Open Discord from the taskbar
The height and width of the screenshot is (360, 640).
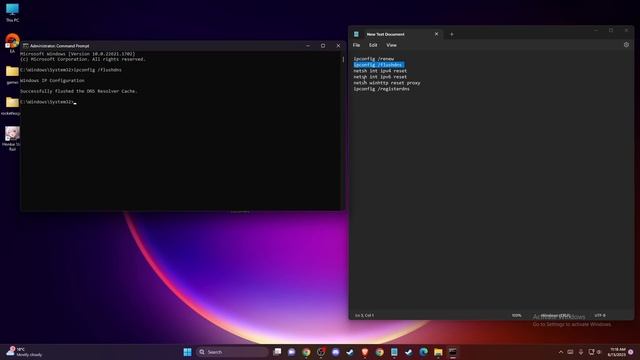336,352
